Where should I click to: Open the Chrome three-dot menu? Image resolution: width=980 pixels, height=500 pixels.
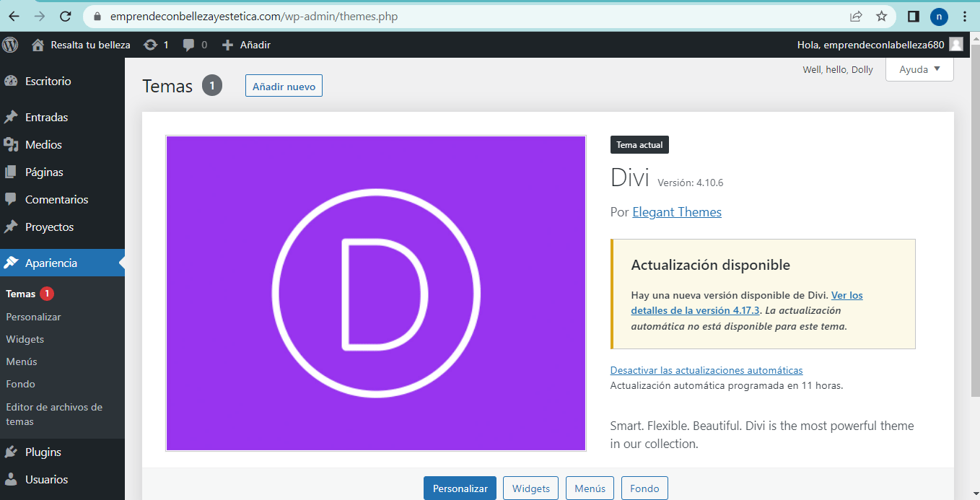pos(965,16)
